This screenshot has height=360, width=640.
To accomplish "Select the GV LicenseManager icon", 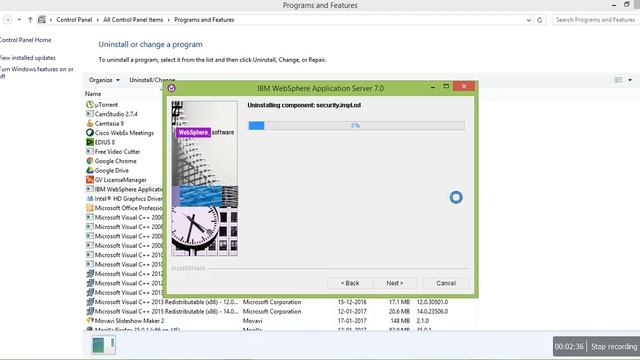I will [90, 180].
